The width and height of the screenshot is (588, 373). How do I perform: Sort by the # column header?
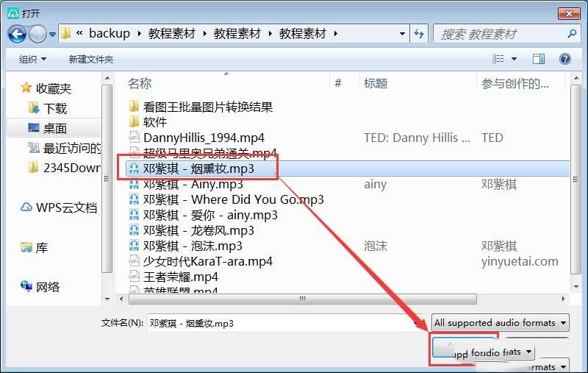pyautogui.click(x=338, y=83)
